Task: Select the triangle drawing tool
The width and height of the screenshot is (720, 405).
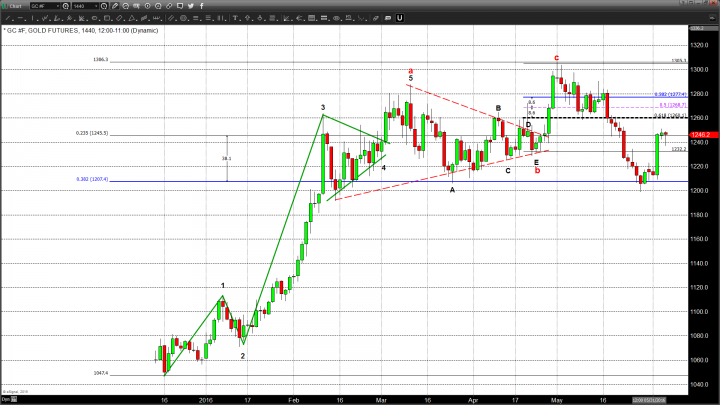Action: 131,18
